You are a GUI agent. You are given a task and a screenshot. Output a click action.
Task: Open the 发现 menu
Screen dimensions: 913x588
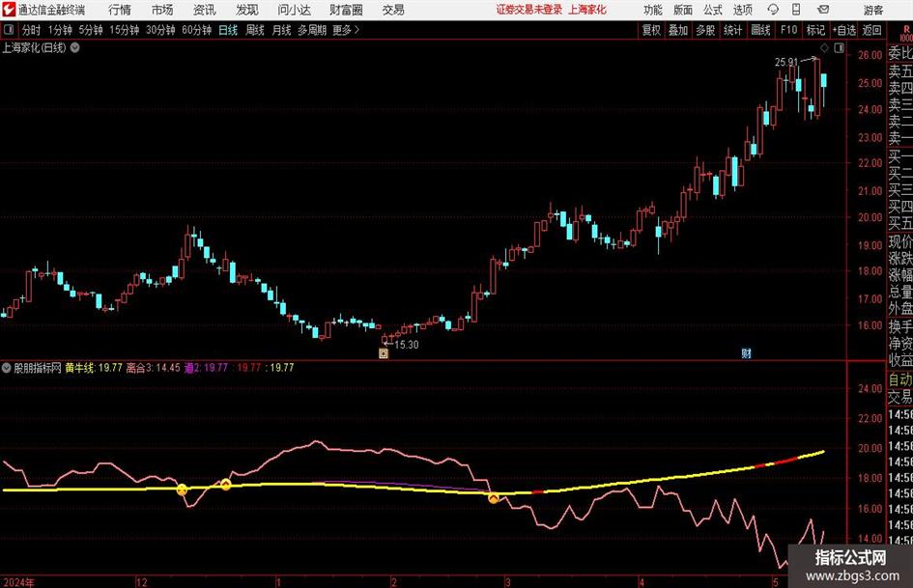pos(247,10)
